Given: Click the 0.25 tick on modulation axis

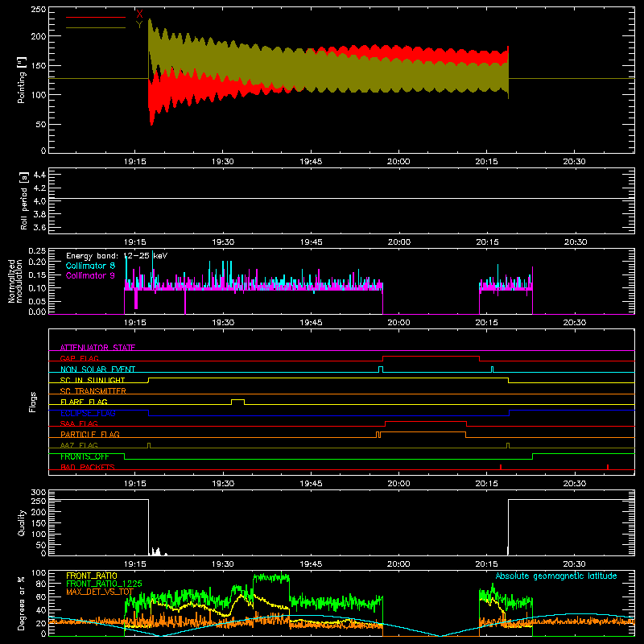Looking at the screenshot, I should pyautogui.click(x=37, y=251).
